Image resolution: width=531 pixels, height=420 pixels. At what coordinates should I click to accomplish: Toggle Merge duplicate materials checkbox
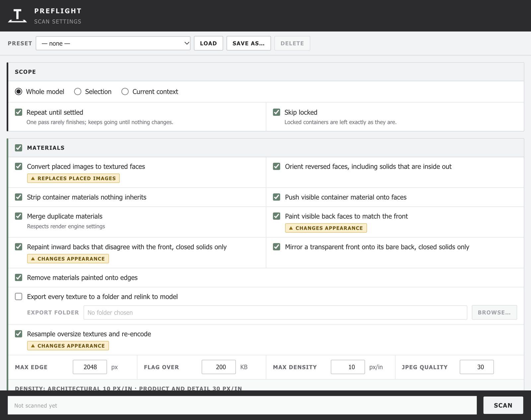tap(19, 216)
